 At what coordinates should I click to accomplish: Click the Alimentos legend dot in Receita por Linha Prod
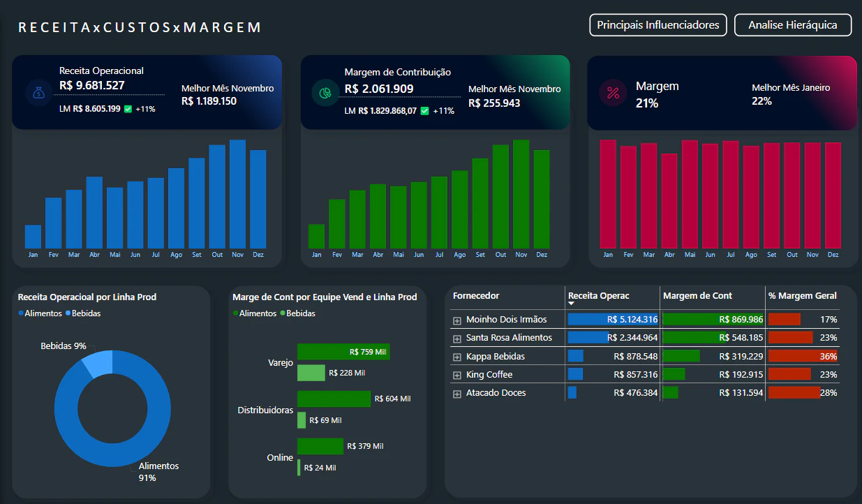coord(21,314)
